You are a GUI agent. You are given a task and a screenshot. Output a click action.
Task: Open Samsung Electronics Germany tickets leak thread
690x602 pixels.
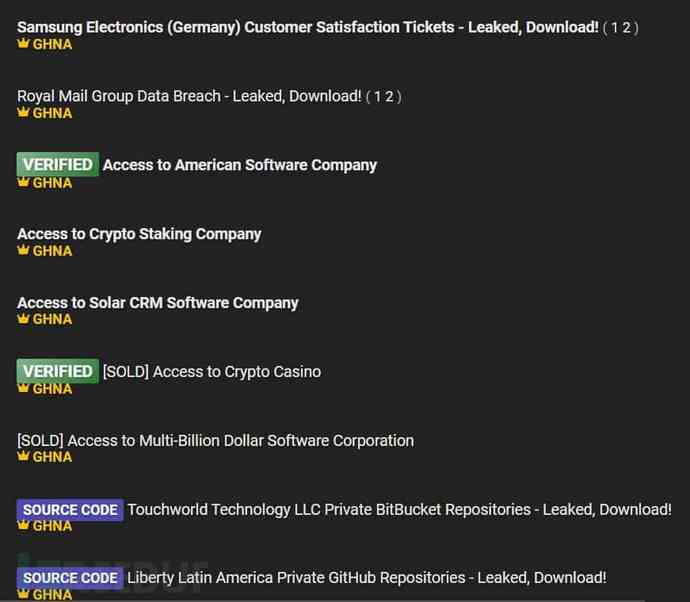coord(308,27)
